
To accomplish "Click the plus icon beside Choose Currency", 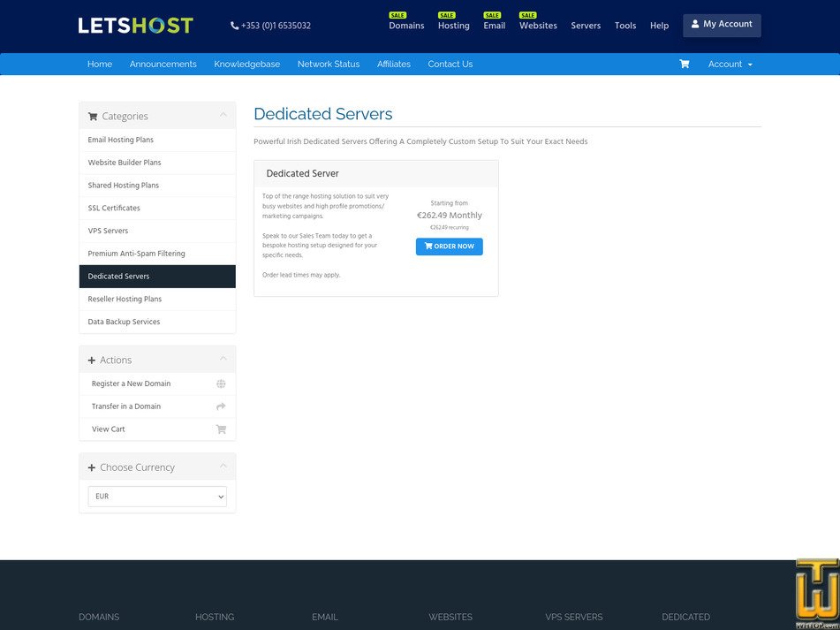I will point(92,467).
